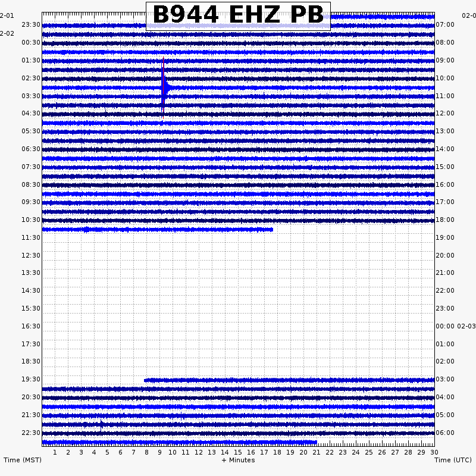Click the 02:00 UTC time label
The height and width of the screenshot is (476, 476).
[x=445, y=361]
